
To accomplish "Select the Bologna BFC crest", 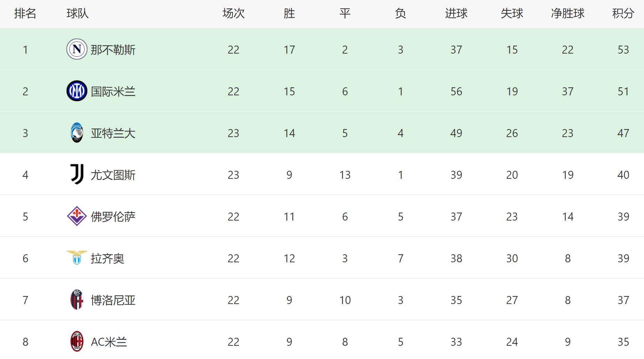I will point(77,300).
